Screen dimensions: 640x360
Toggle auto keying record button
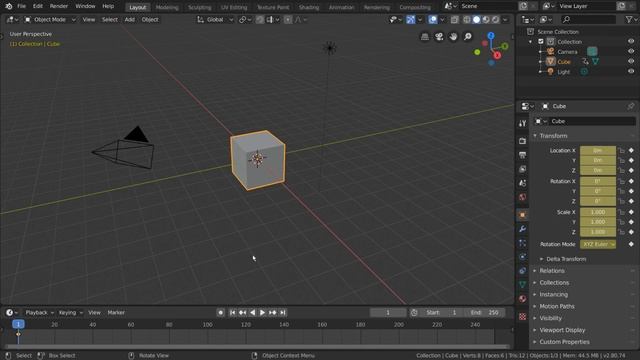pyautogui.click(x=220, y=313)
